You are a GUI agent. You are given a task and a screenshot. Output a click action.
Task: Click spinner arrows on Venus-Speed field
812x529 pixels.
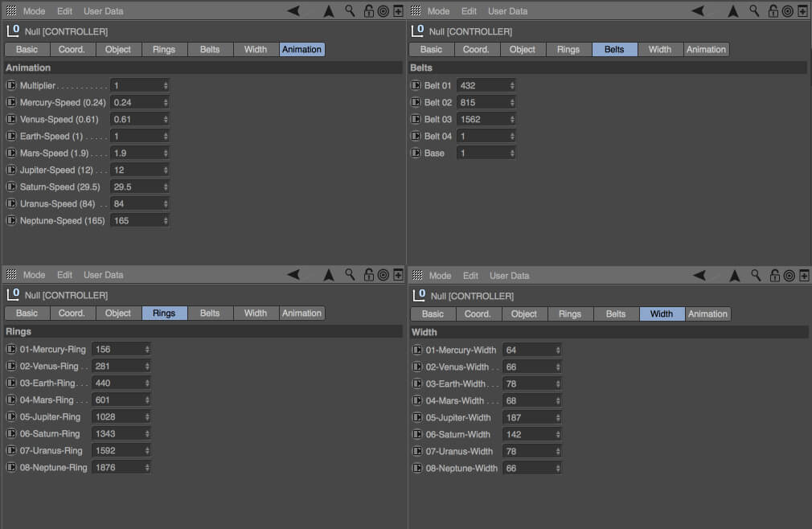[x=166, y=120]
